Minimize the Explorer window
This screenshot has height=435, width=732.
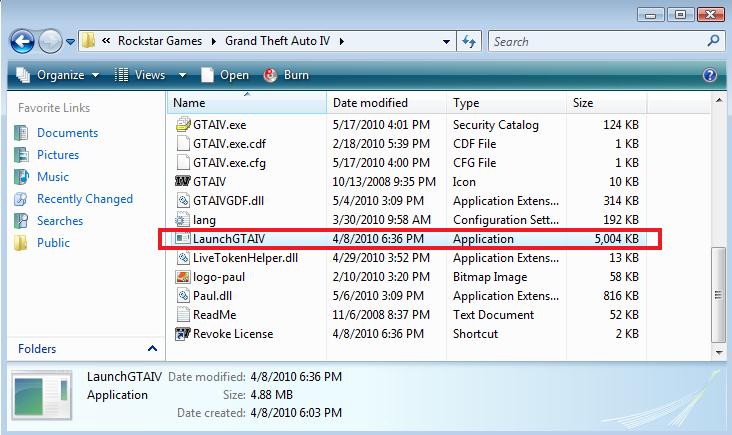click(651, 14)
